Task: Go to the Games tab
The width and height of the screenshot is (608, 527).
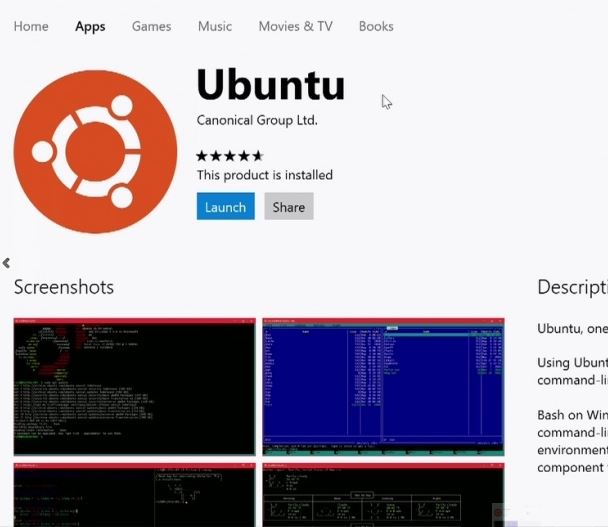Action: (151, 26)
